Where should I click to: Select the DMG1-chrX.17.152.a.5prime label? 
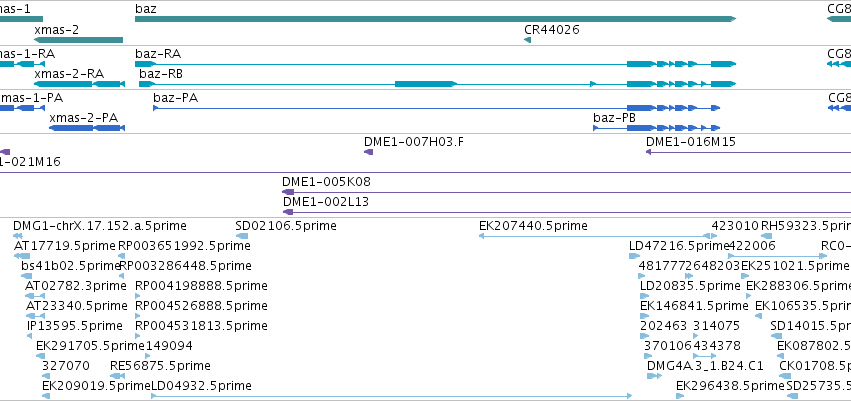click(100, 225)
